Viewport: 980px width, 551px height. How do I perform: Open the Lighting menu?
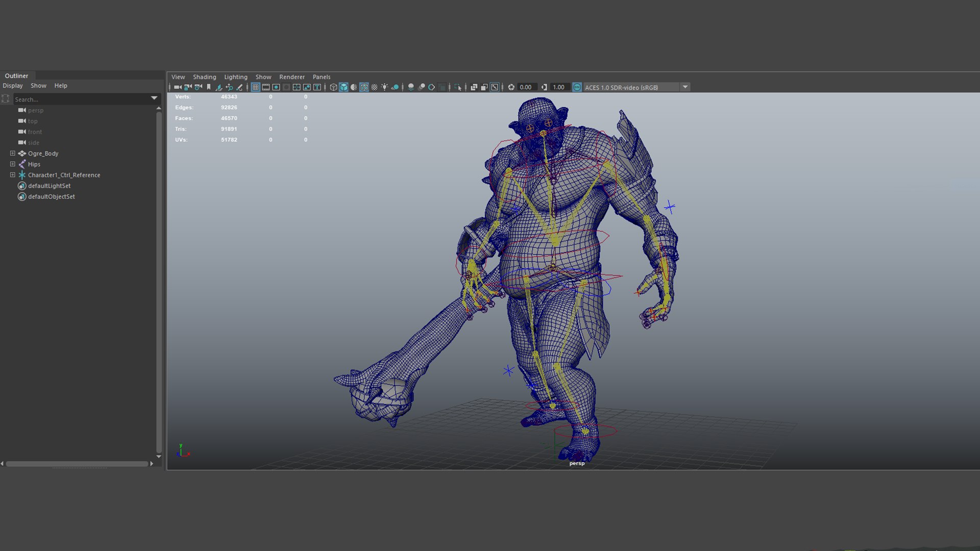[x=235, y=77]
